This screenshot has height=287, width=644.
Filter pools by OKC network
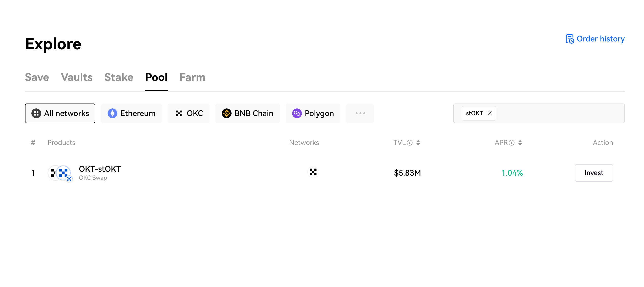(x=188, y=113)
